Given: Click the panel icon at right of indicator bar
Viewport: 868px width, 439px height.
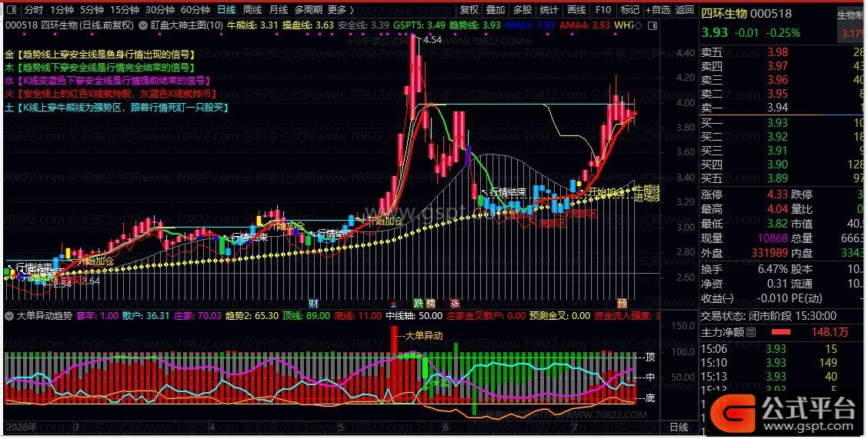Looking at the screenshot, I should point(653,25).
